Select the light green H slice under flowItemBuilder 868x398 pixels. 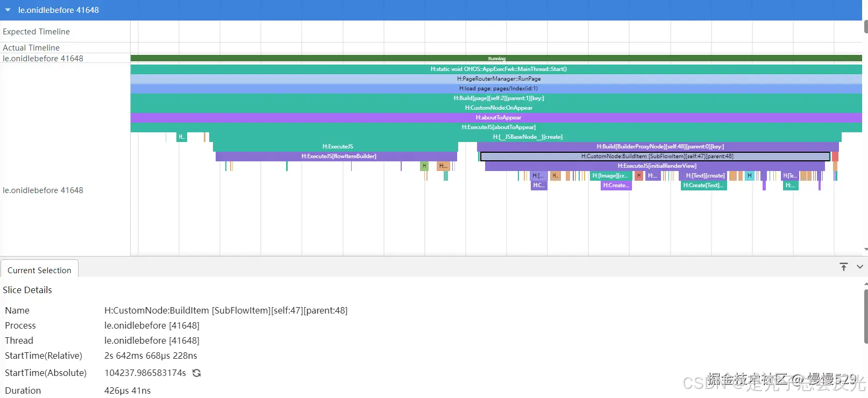click(x=424, y=166)
